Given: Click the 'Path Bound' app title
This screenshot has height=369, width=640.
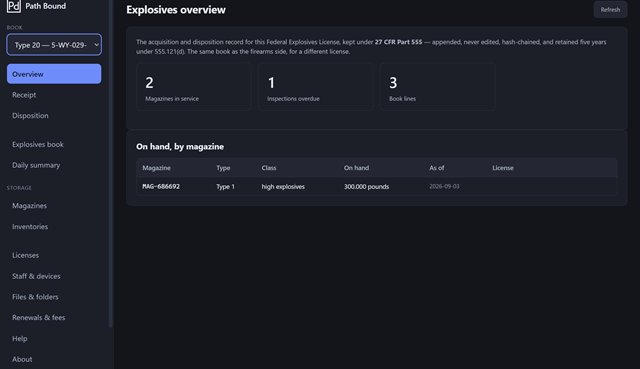Looking at the screenshot, I should pyautogui.click(x=46, y=6).
